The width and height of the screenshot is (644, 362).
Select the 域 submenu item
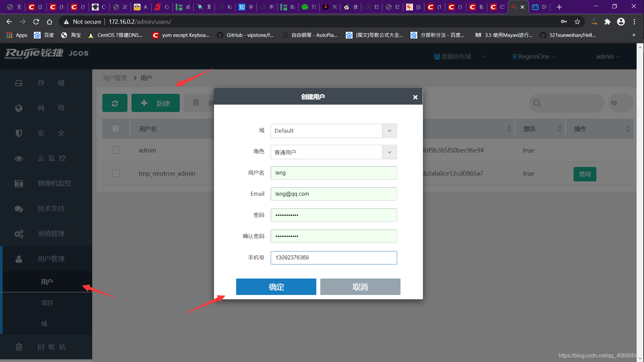(x=44, y=324)
